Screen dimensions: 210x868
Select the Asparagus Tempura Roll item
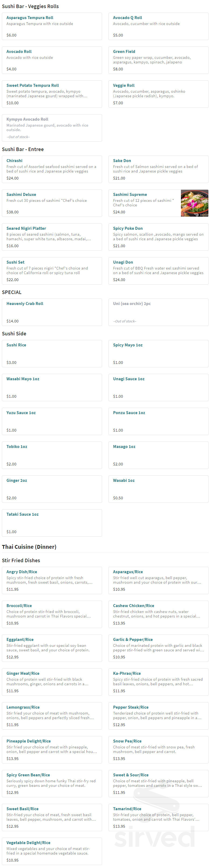coord(52,26)
